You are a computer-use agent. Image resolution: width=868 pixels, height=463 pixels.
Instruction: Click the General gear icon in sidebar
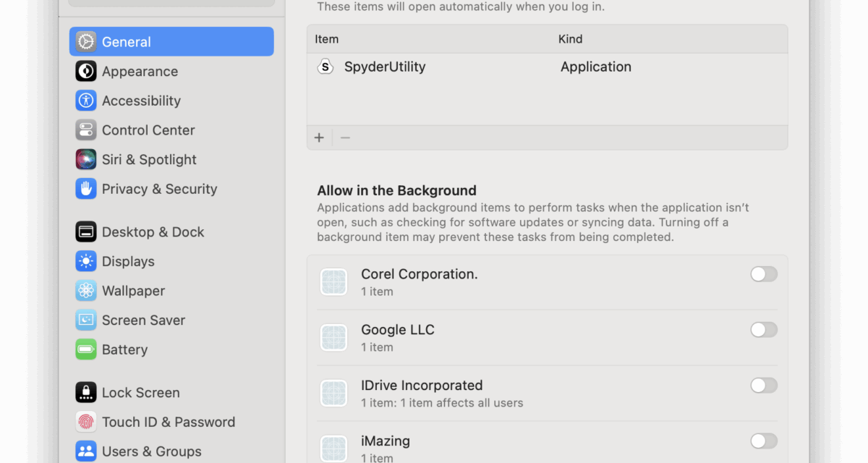click(x=86, y=41)
